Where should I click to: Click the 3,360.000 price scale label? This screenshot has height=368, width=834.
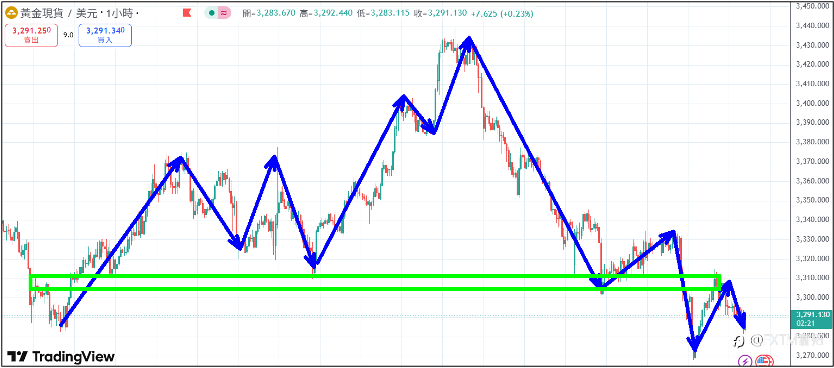tap(812, 181)
